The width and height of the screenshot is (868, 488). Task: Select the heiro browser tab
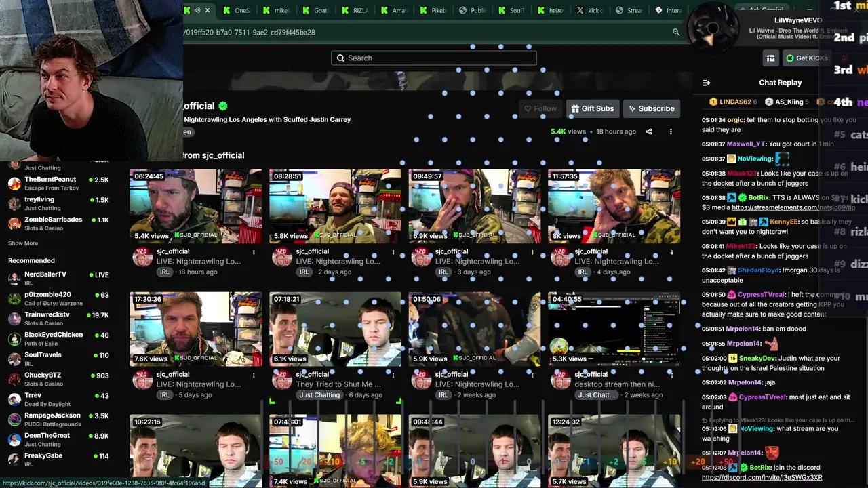[549, 10]
